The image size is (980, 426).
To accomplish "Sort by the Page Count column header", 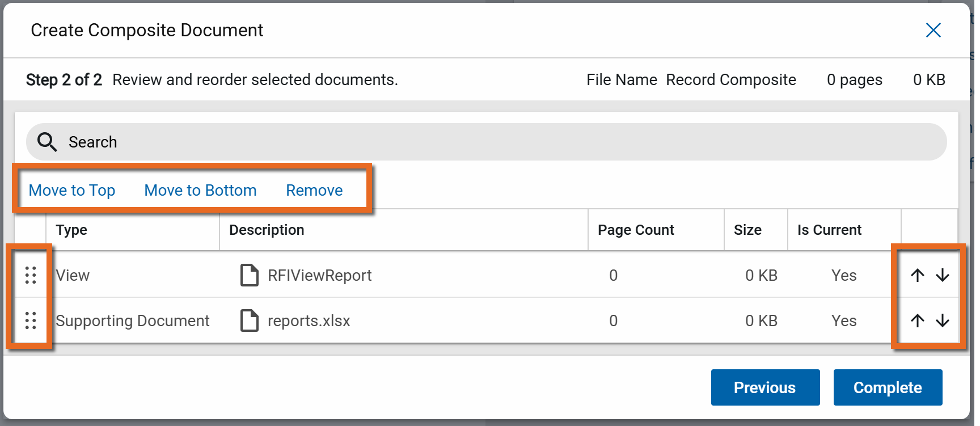I will tap(636, 230).
